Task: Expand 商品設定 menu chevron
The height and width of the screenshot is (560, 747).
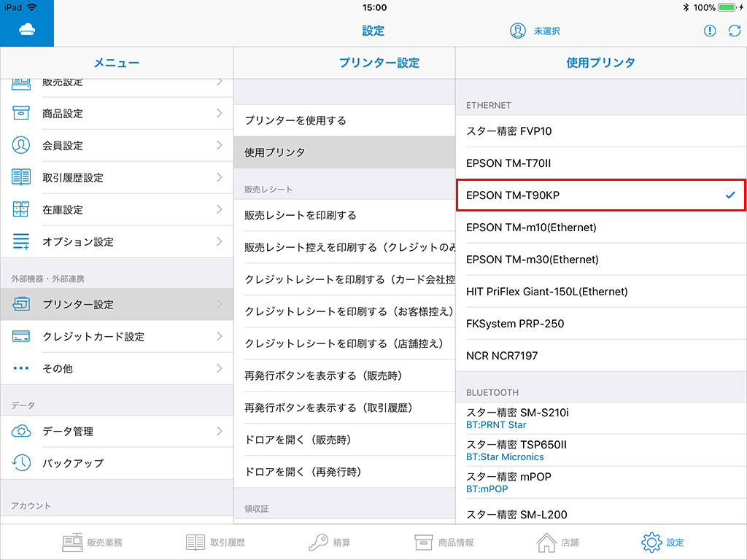Action: coord(219,113)
